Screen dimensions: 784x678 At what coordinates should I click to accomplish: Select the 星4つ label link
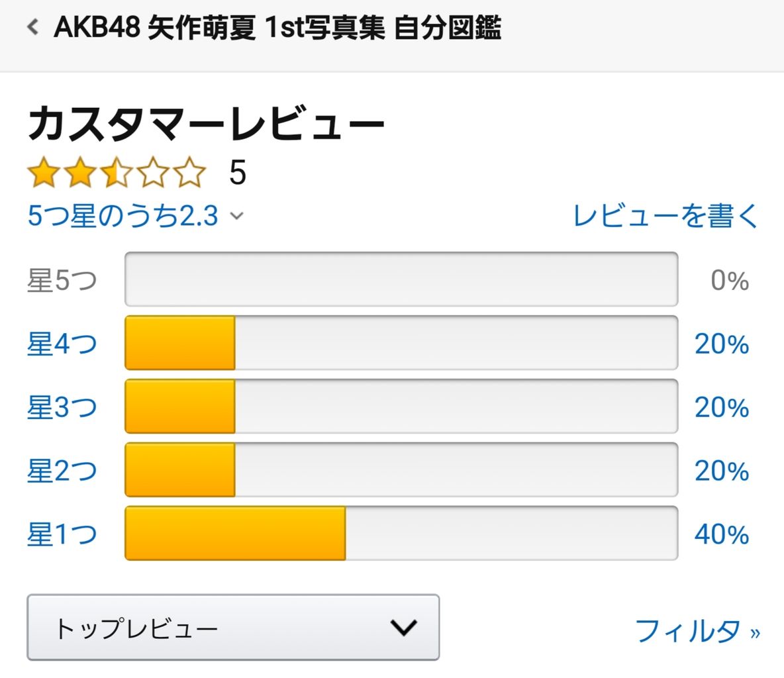[x=62, y=344]
